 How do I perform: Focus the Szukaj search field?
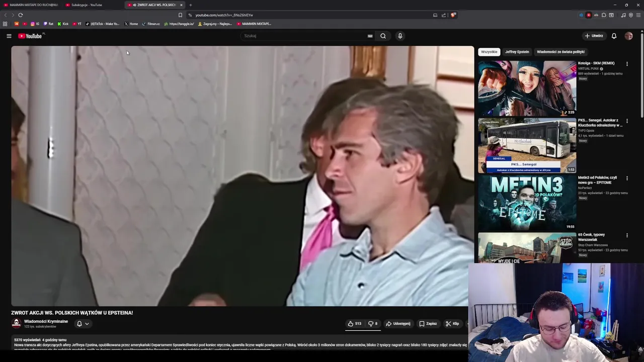[304, 36]
